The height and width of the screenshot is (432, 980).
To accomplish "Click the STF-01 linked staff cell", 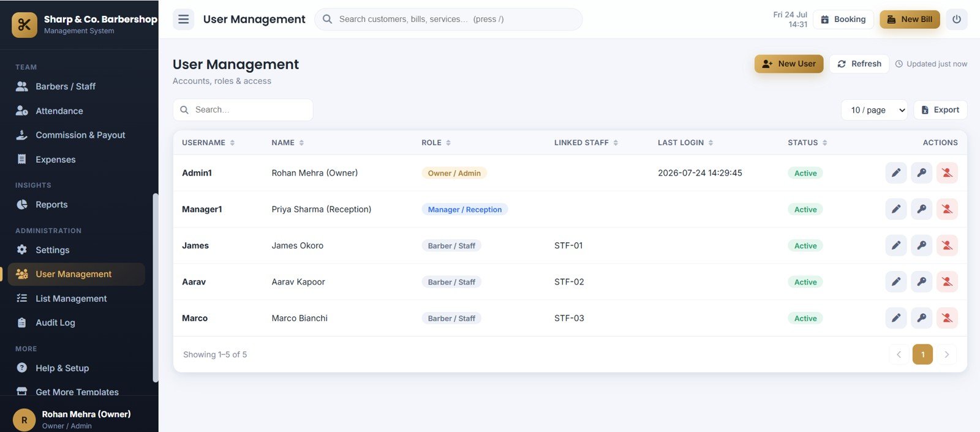I will [x=568, y=245].
